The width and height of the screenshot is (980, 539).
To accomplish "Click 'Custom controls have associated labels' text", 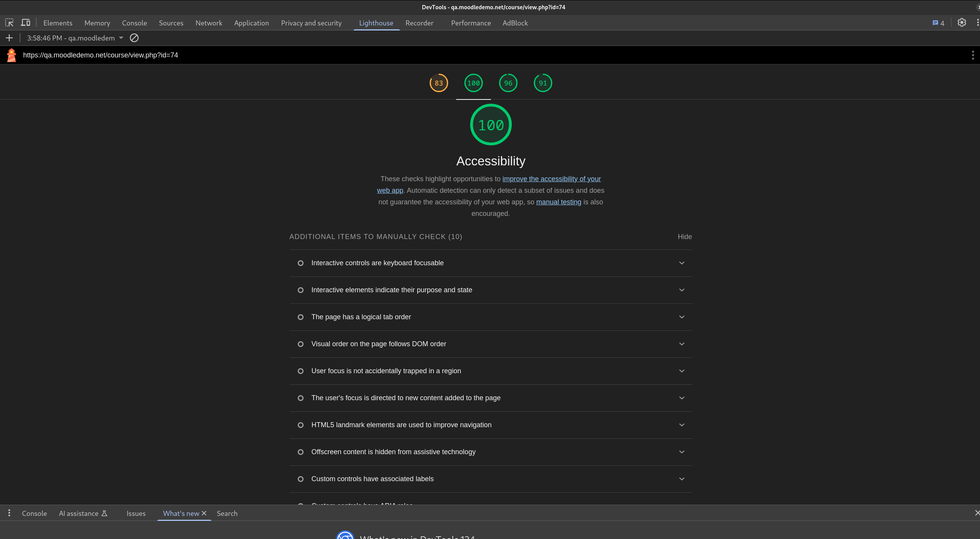I will point(373,479).
